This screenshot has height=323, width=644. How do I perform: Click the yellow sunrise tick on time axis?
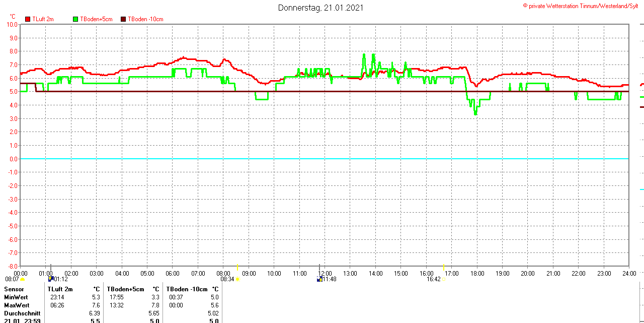click(237, 267)
